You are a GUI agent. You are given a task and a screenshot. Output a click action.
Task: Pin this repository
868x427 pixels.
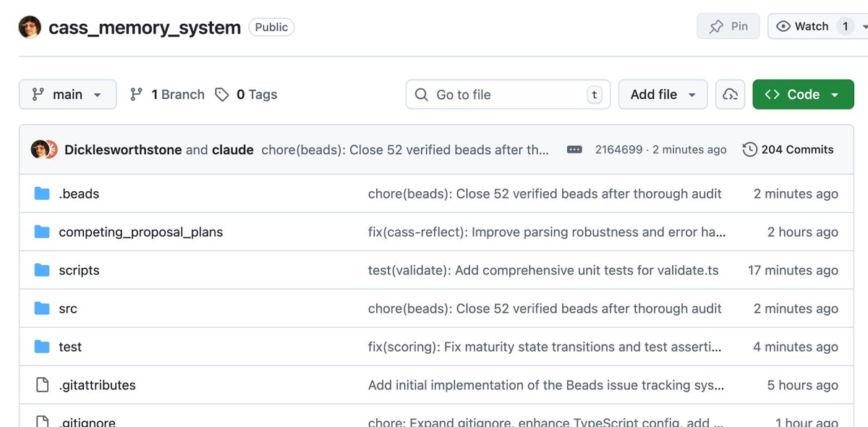pyautogui.click(x=728, y=27)
